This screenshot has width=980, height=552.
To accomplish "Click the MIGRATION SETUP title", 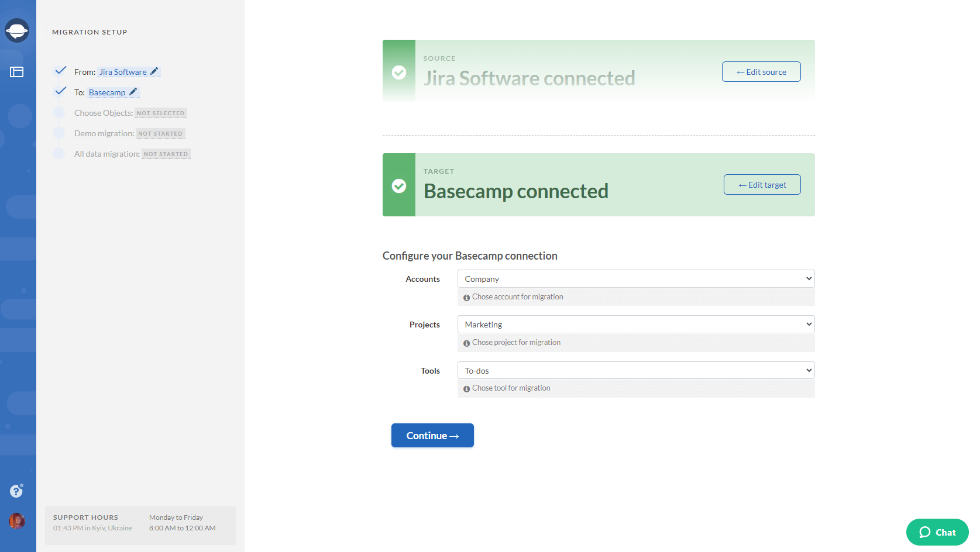I will click(90, 32).
